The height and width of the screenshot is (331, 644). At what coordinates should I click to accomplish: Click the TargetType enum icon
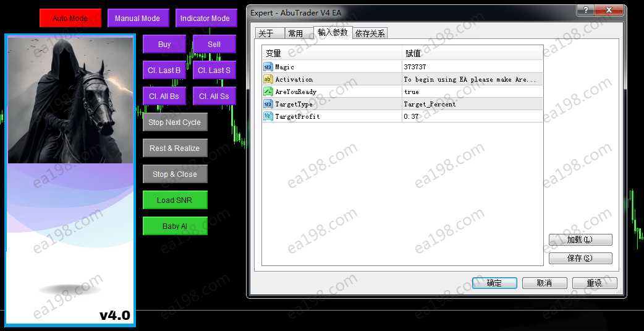268,104
